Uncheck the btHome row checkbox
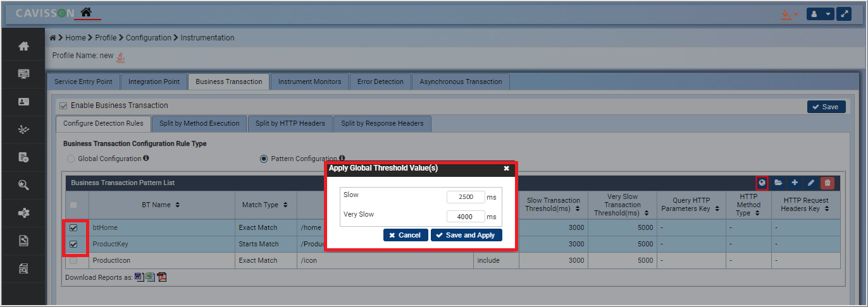The width and height of the screenshot is (868, 307). tap(74, 227)
